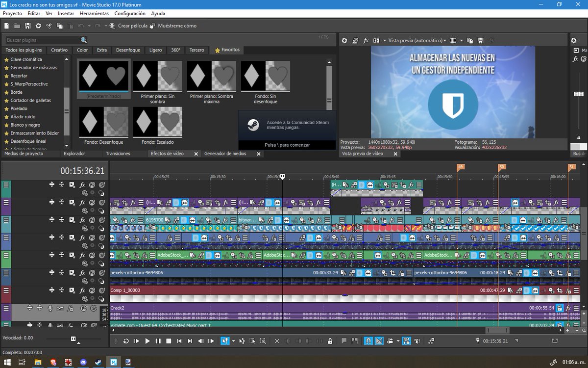
Task: Go to end of project
Action: click(x=190, y=341)
